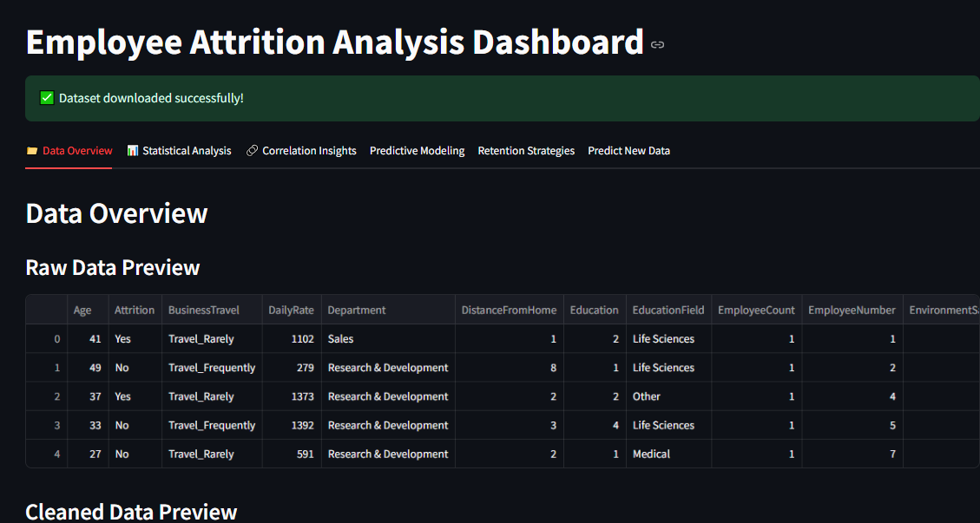Click row index 0 in Raw Data Preview

pos(57,338)
